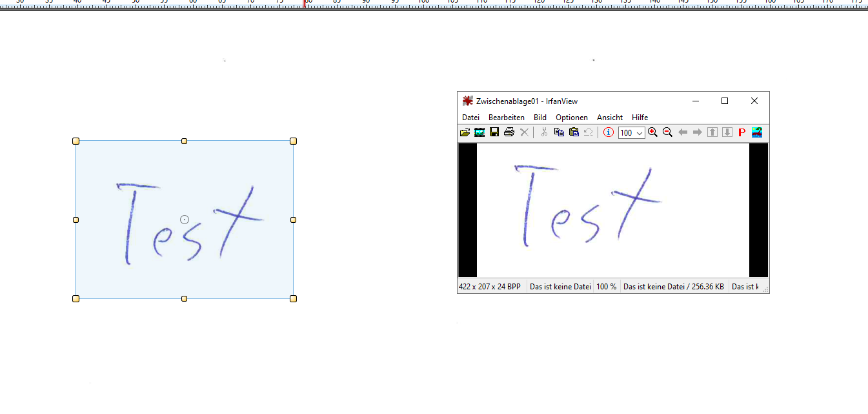Open the Optionen menu
868x414 pixels.
pos(571,117)
